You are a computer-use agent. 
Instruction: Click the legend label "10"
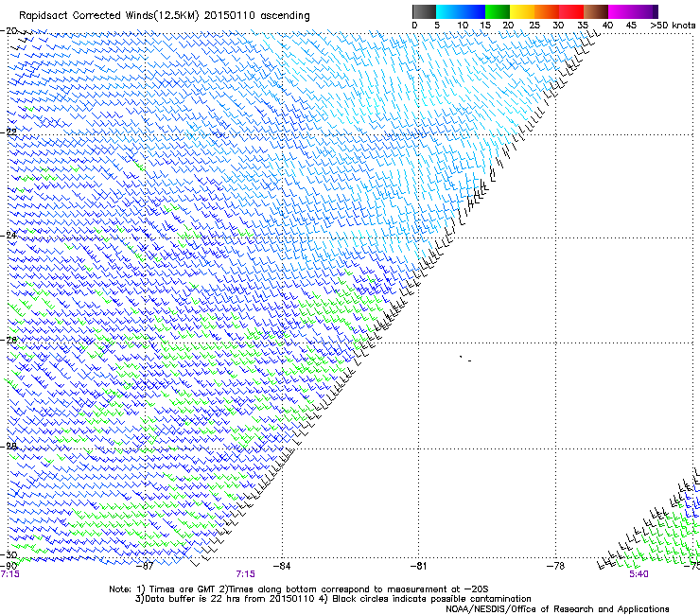coord(463,25)
